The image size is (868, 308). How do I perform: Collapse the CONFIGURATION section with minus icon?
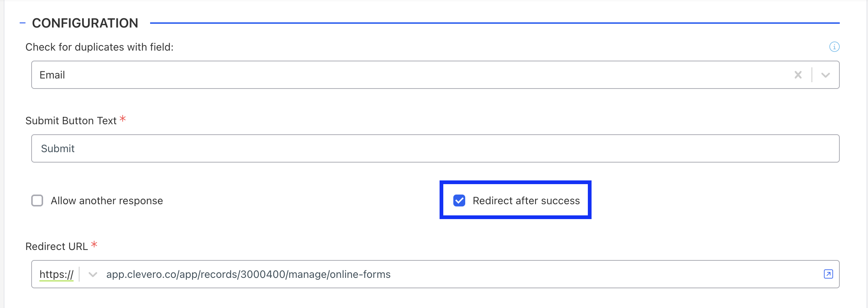(22, 23)
